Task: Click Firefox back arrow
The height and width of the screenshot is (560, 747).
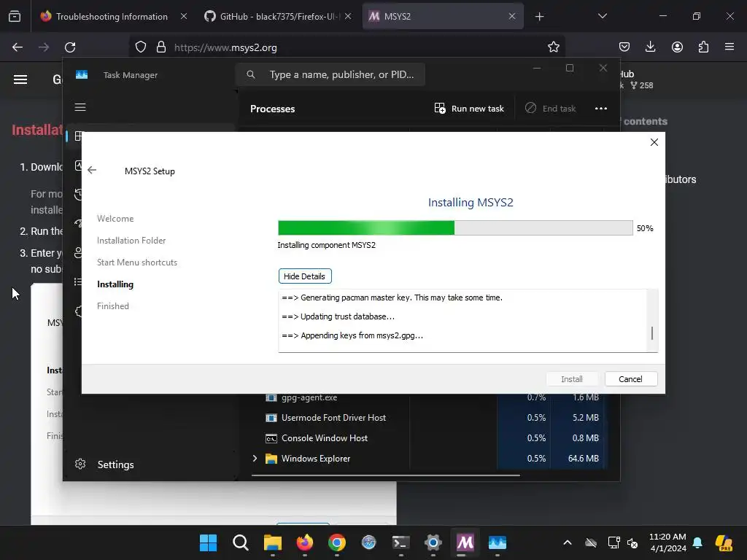Action: [18, 47]
